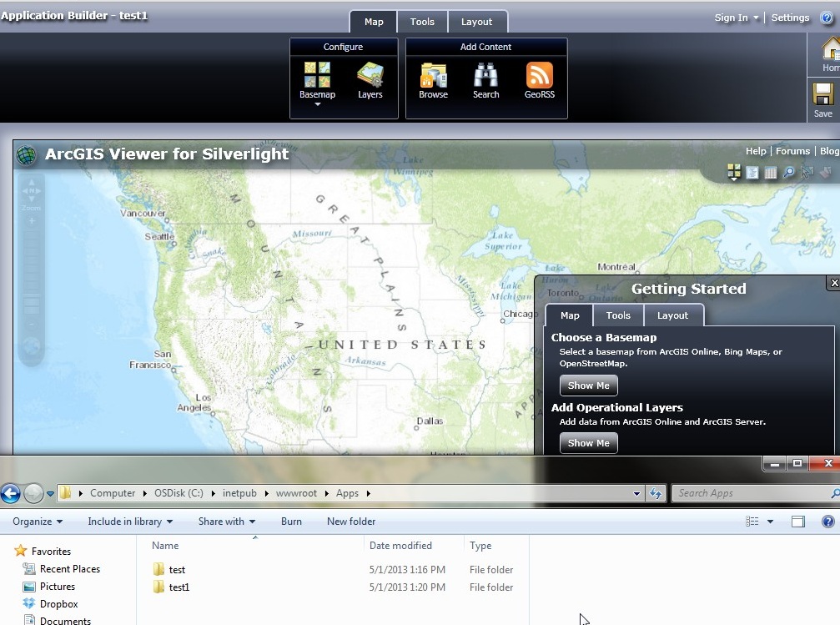840x625 pixels.
Task: Refresh the Explorer address bar
Action: tap(655, 493)
